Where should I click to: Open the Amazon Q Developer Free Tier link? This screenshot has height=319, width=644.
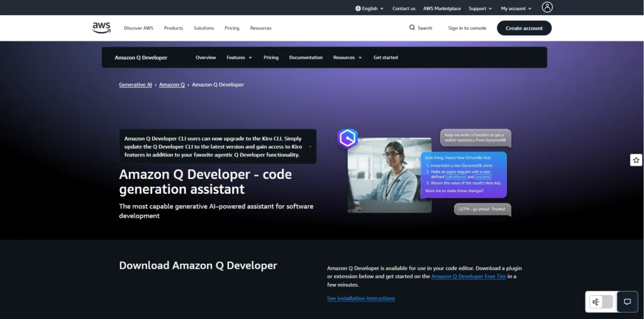(x=469, y=276)
